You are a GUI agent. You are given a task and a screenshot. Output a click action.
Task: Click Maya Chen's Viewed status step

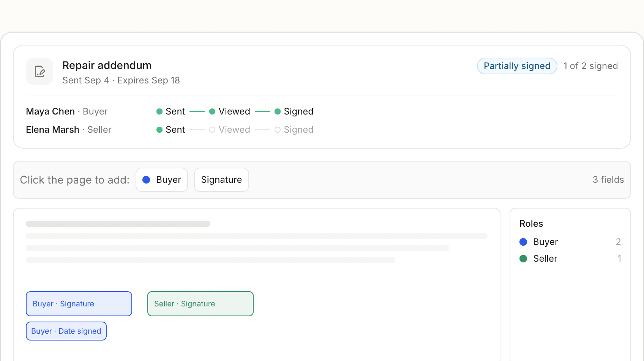(x=230, y=111)
